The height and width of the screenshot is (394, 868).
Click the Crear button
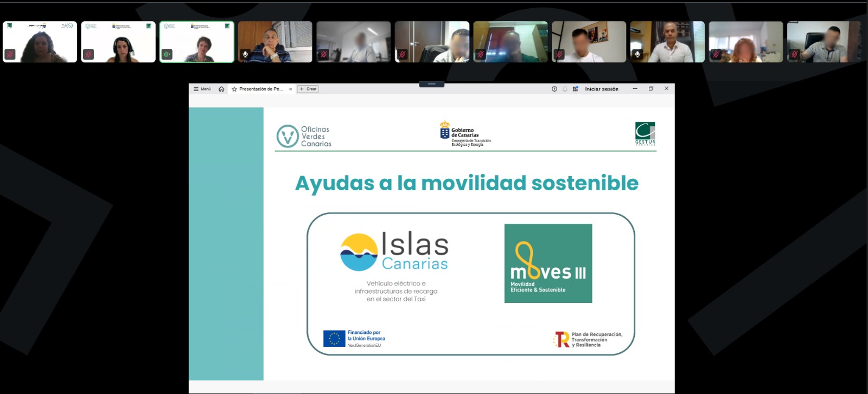(308, 89)
